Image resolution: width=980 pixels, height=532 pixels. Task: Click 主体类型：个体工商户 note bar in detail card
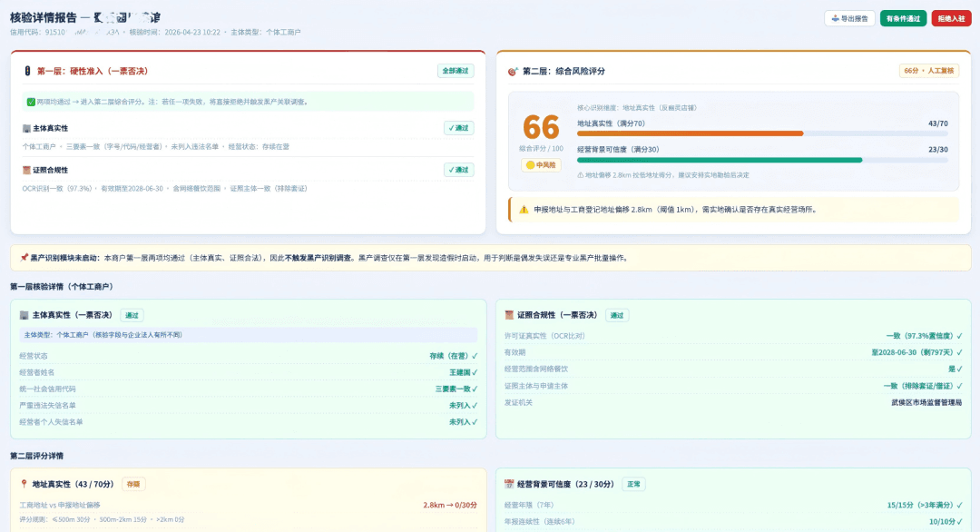(248, 335)
